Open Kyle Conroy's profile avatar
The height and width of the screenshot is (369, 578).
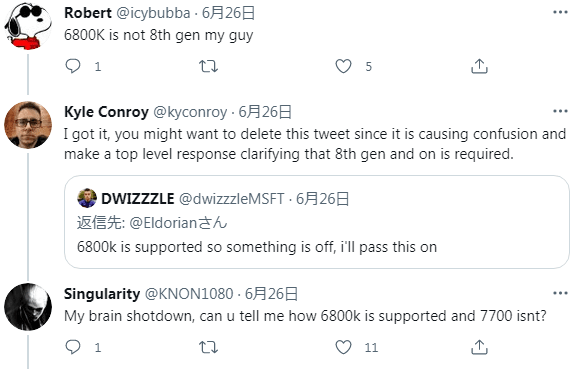[x=28, y=125]
